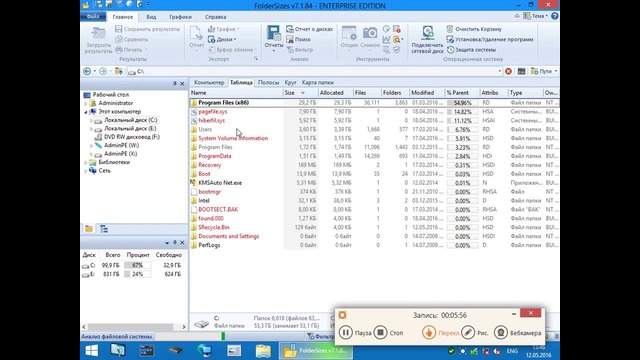Image resolution: width=640 pixels, height=360 pixels.
Task: Click the back navigation arrow
Action: (x=87, y=71)
